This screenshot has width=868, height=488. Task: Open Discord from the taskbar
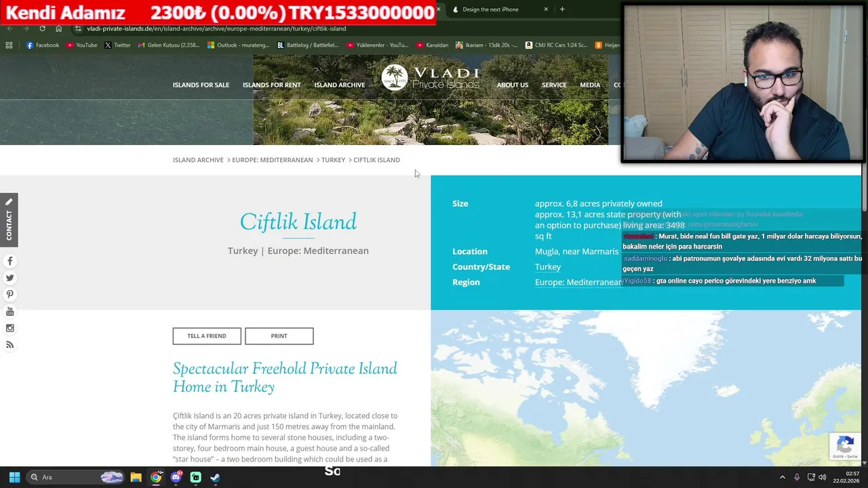tap(176, 477)
